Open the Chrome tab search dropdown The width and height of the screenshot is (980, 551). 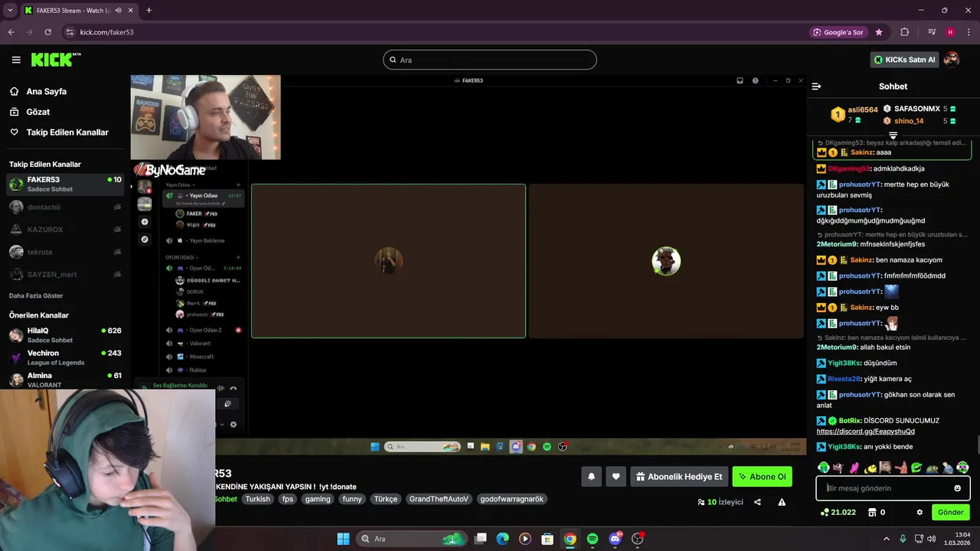pyautogui.click(x=10, y=10)
